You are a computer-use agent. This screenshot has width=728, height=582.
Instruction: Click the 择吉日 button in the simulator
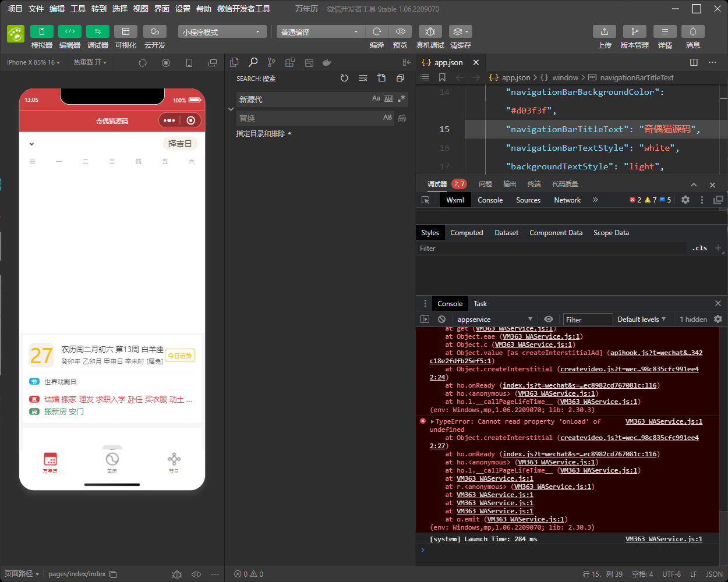[180, 144]
